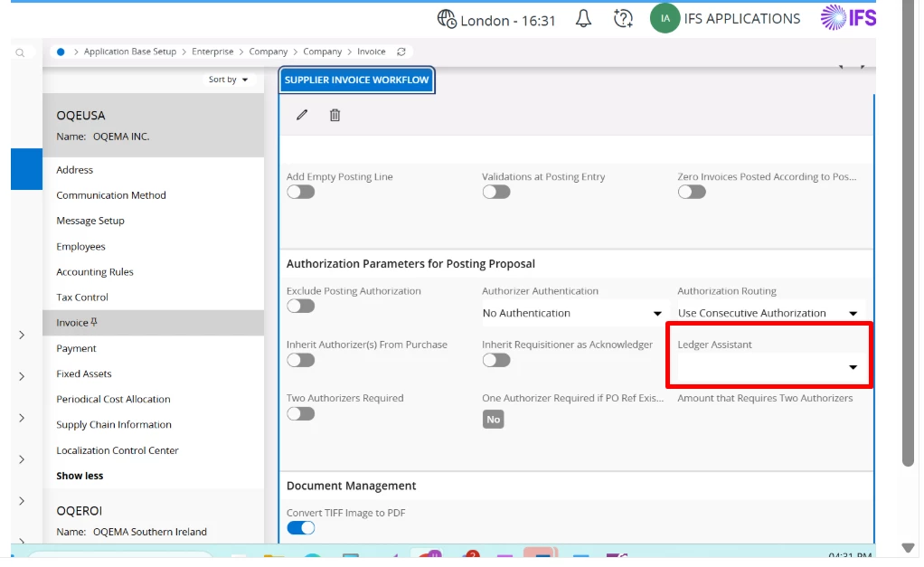This screenshot has width=924, height=567.
Task: Click the trash delete icon
Action: tap(335, 115)
